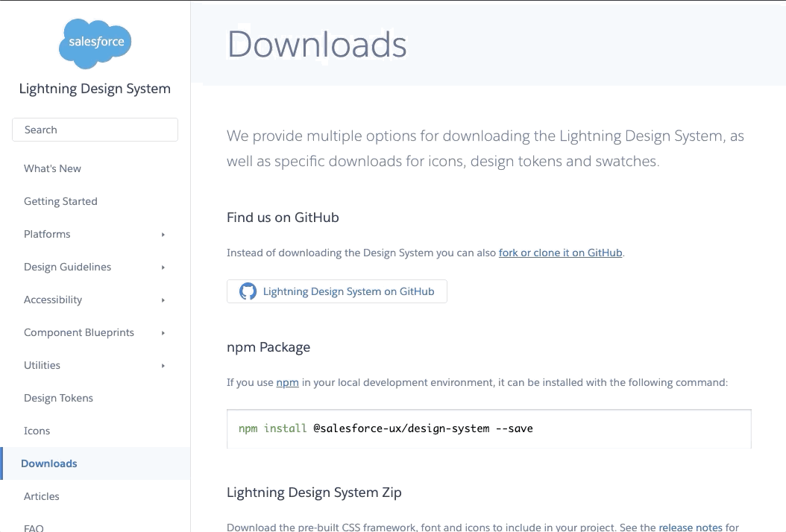This screenshot has height=532, width=786.
Task: Click the GitHub octocat icon
Action: (x=248, y=291)
